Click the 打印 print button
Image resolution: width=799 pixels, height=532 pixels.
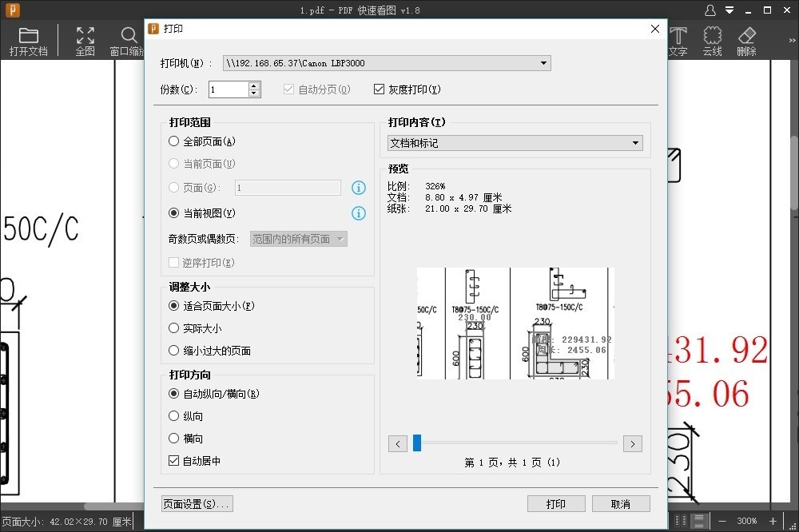point(556,504)
